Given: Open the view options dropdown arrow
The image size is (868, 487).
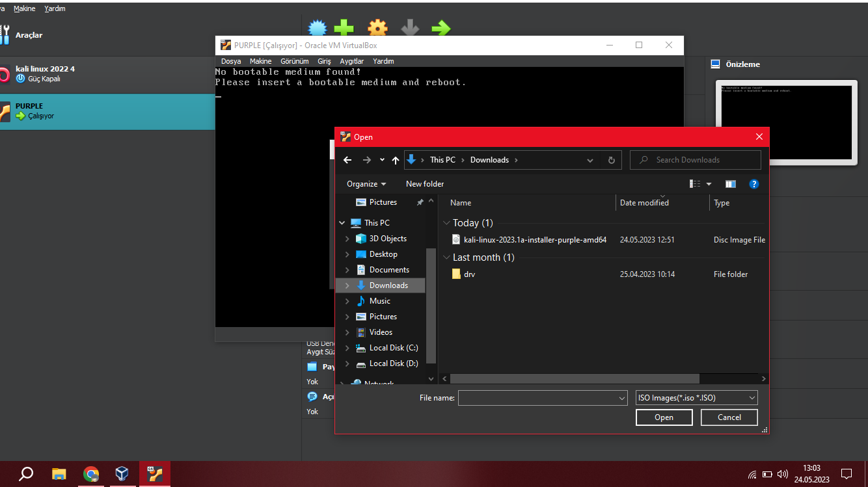Looking at the screenshot, I should click(709, 184).
